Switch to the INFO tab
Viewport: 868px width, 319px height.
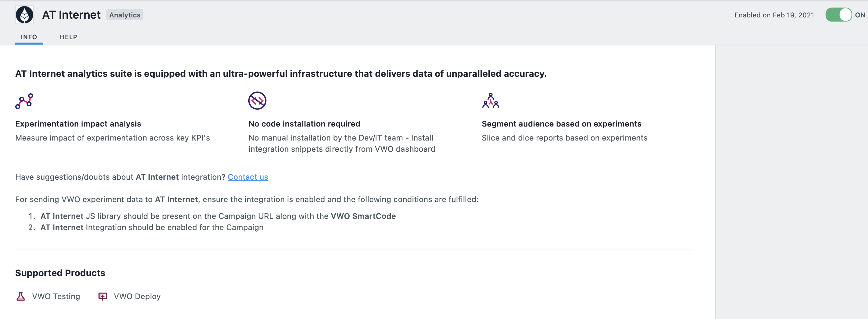point(29,37)
